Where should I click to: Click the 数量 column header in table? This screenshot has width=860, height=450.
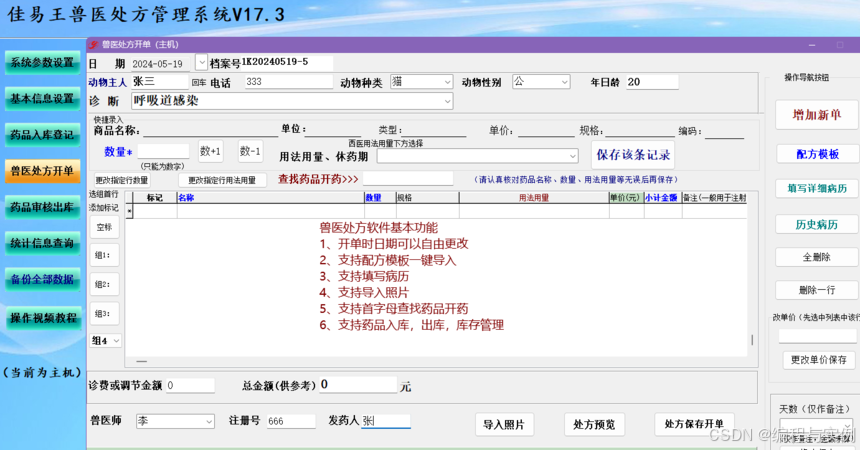380,198
